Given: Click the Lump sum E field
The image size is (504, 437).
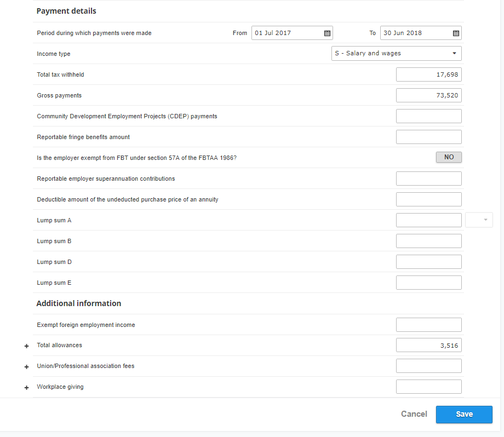Looking at the screenshot, I should (429, 283).
